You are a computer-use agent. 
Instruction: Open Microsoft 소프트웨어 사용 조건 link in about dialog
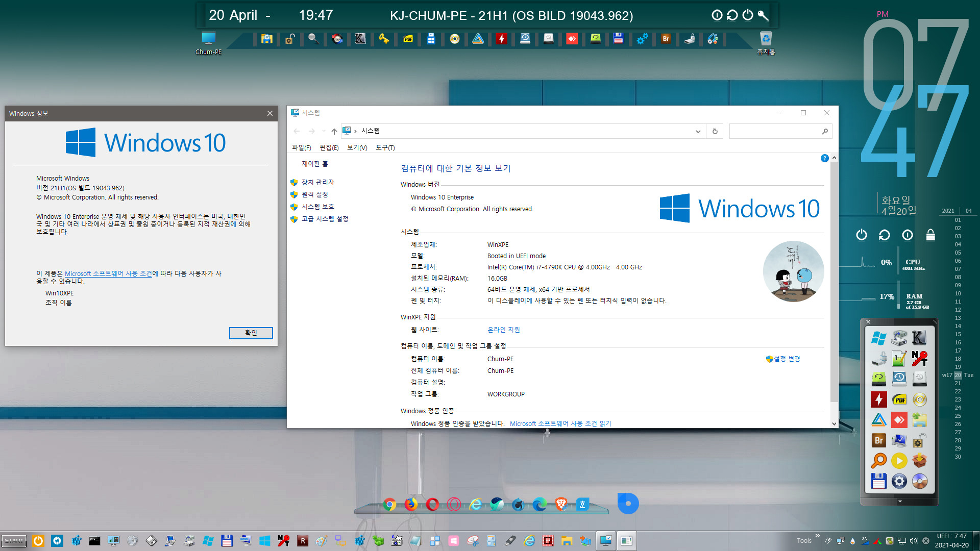tap(108, 273)
